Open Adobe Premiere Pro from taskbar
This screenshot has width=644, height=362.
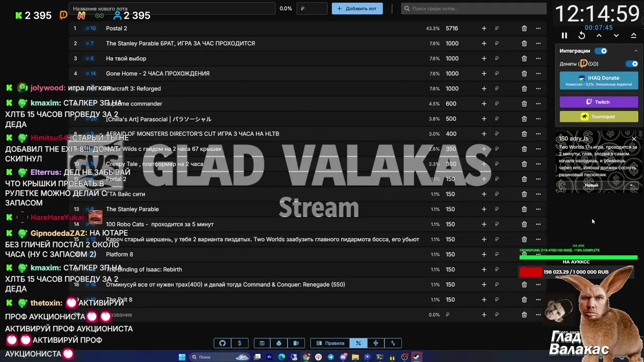pos(269,357)
